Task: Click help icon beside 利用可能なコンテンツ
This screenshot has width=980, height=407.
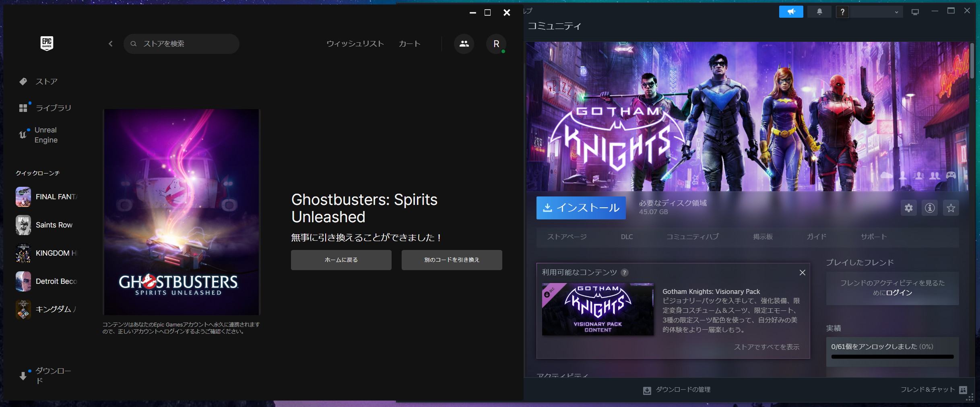Action: pos(624,273)
